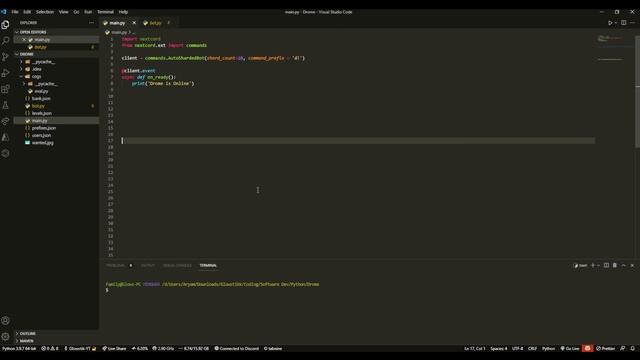Split the terminal panel
The height and width of the screenshot is (360, 640).
point(606,265)
